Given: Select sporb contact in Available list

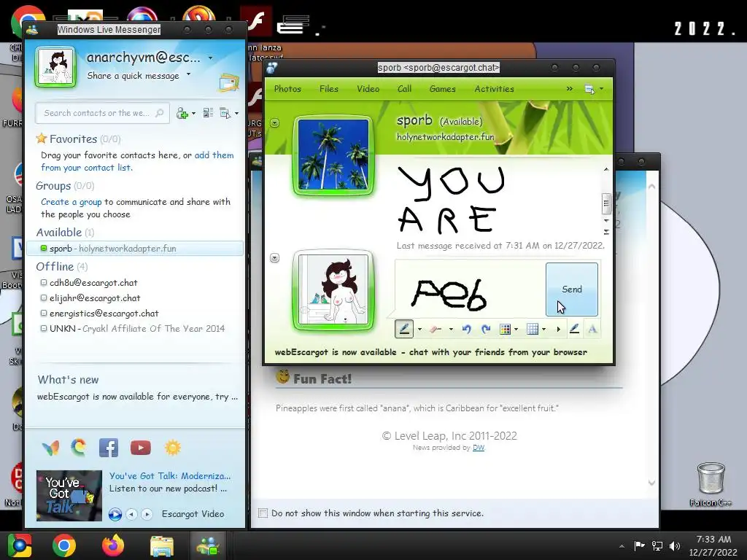Looking at the screenshot, I should (x=135, y=249).
